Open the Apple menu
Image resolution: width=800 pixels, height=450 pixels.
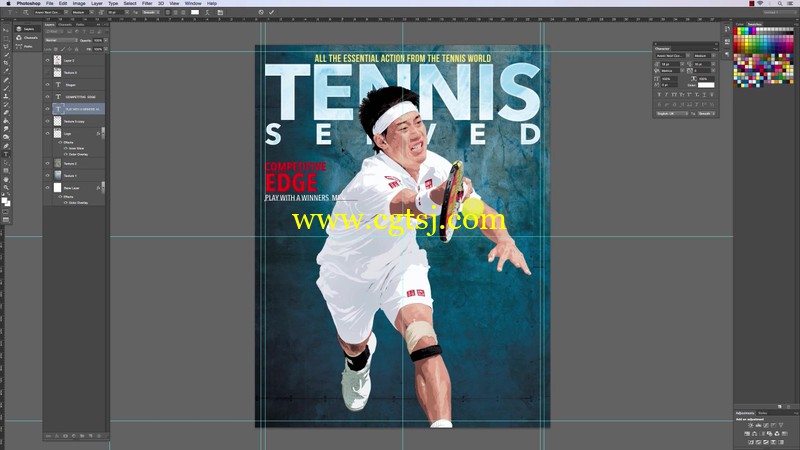click(x=8, y=3)
